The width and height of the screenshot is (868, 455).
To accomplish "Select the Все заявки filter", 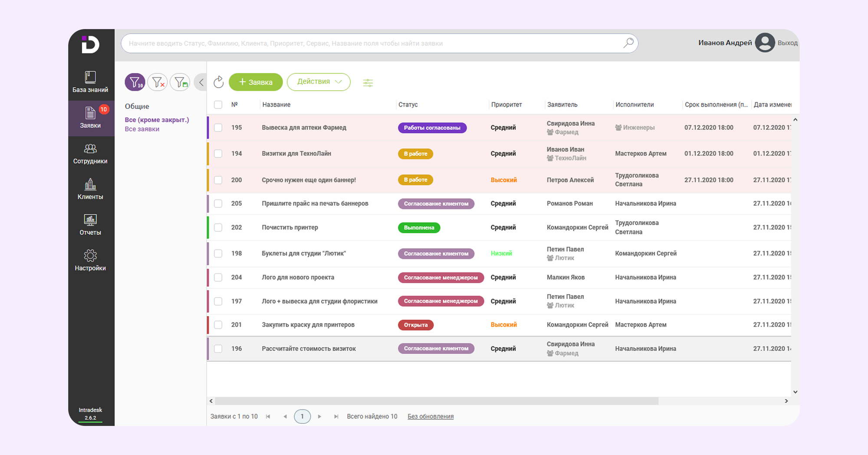I will 142,129.
